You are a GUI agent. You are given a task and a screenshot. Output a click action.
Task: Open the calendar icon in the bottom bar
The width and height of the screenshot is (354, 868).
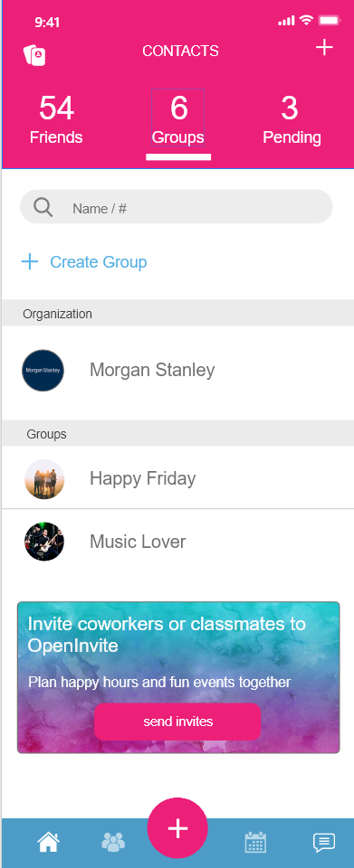pos(255,843)
